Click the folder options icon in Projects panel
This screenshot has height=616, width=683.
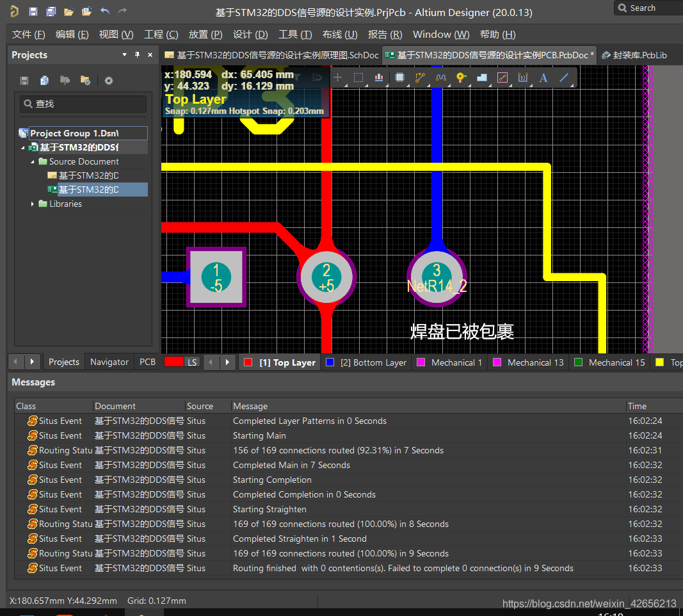(x=85, y=80)
